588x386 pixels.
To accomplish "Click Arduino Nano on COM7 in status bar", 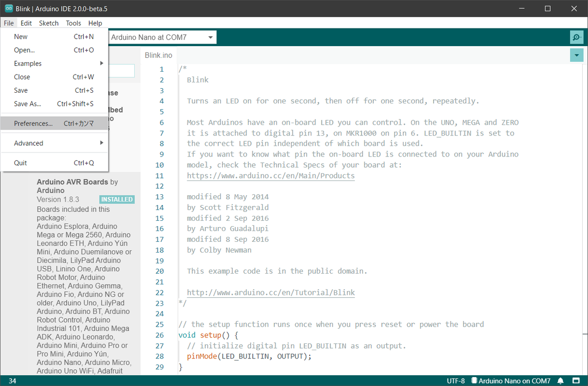I will pos(511,381).
